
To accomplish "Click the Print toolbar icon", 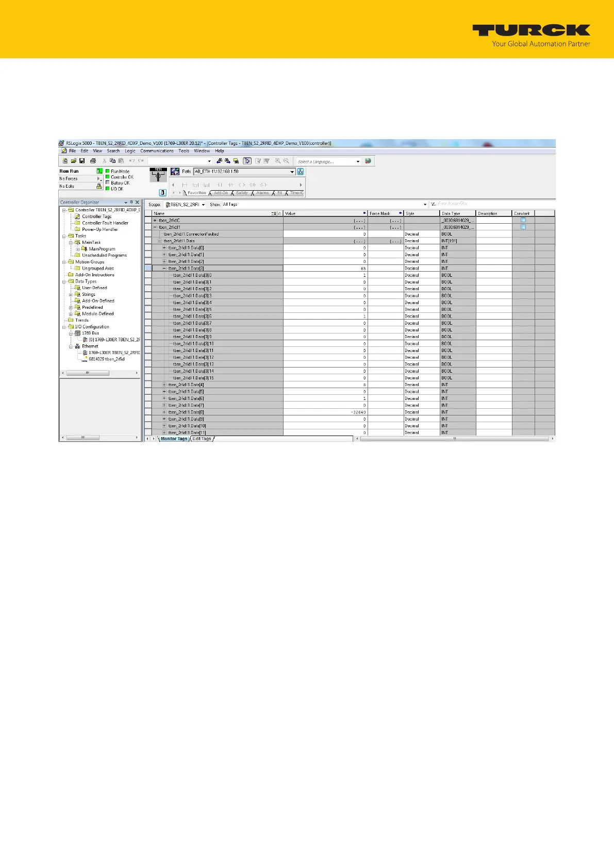I will pos(93,161).
